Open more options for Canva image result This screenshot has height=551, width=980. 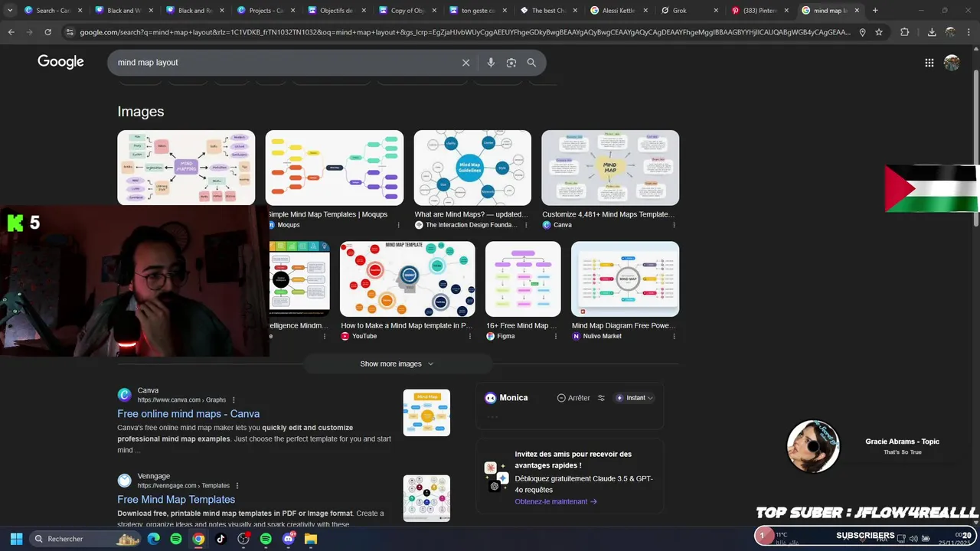click(674, 225)
